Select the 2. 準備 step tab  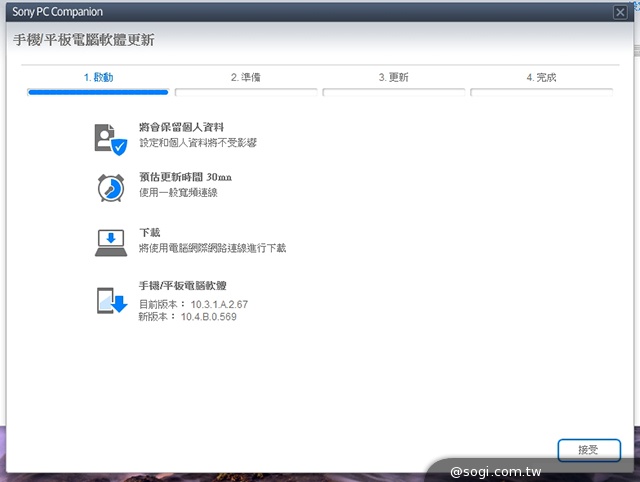point(246,77)
